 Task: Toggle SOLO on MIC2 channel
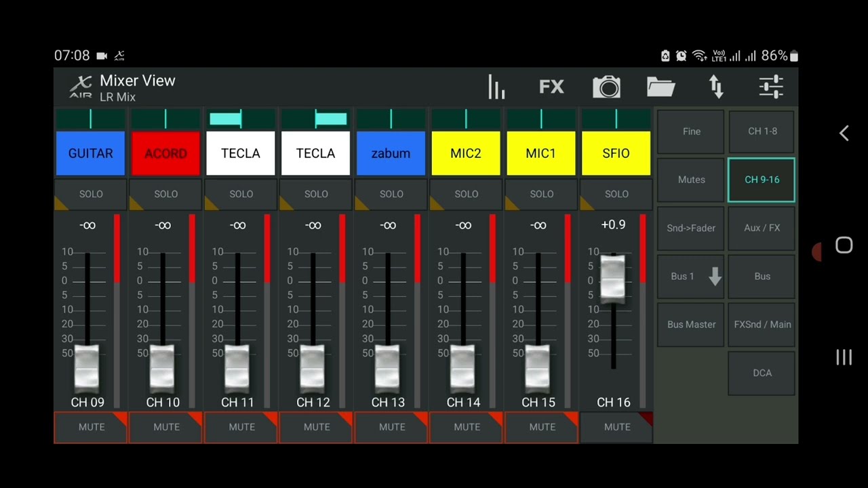coord(467,195)
